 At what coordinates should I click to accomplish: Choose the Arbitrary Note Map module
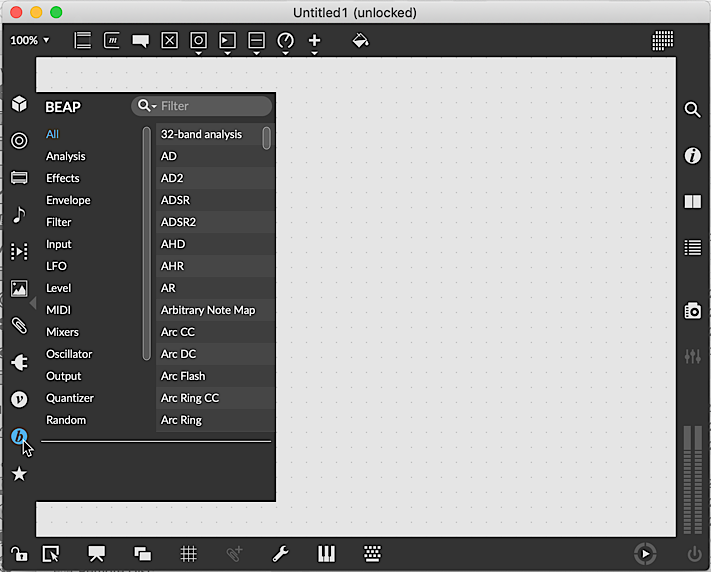(215, 310)
